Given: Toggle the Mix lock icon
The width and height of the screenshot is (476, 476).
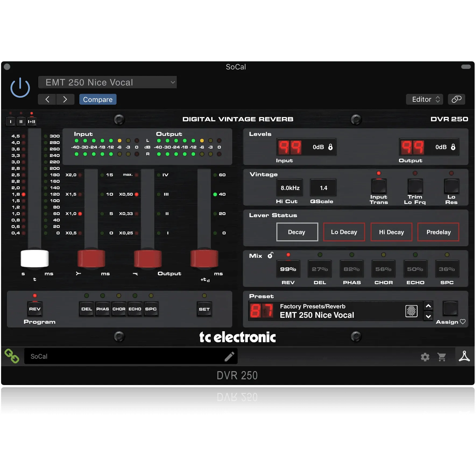Looking at the screenshot, I should (x=270, y=255).
